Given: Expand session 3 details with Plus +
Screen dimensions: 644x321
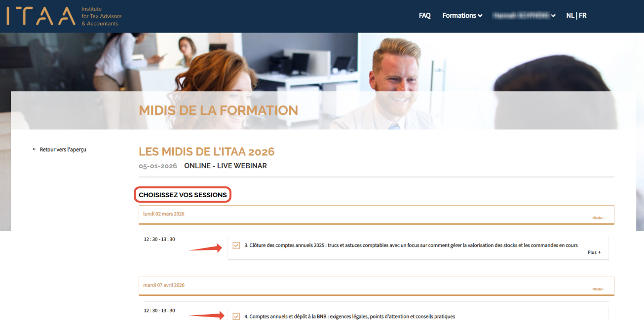Looking at the screenshot, I should coord(594,252).
